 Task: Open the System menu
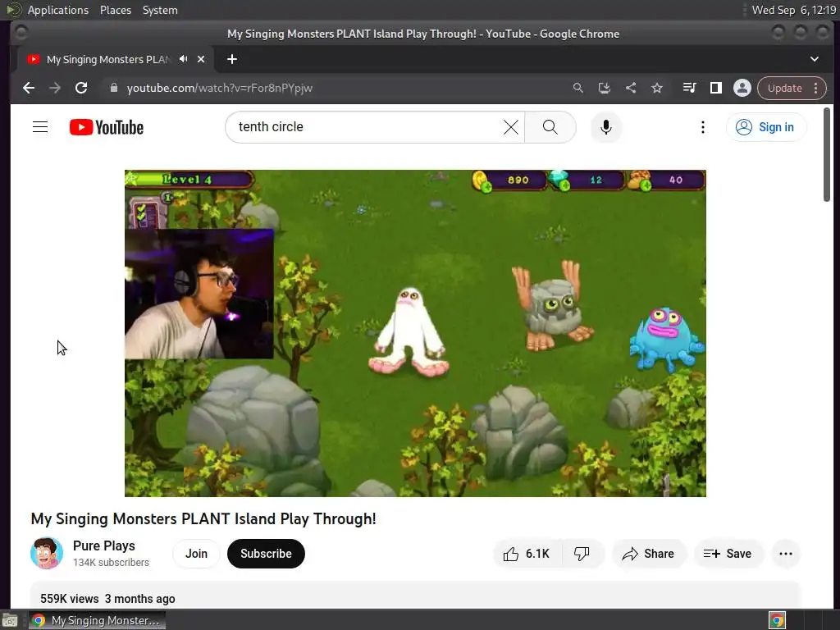pyautogui.click(x=160, y=10)
